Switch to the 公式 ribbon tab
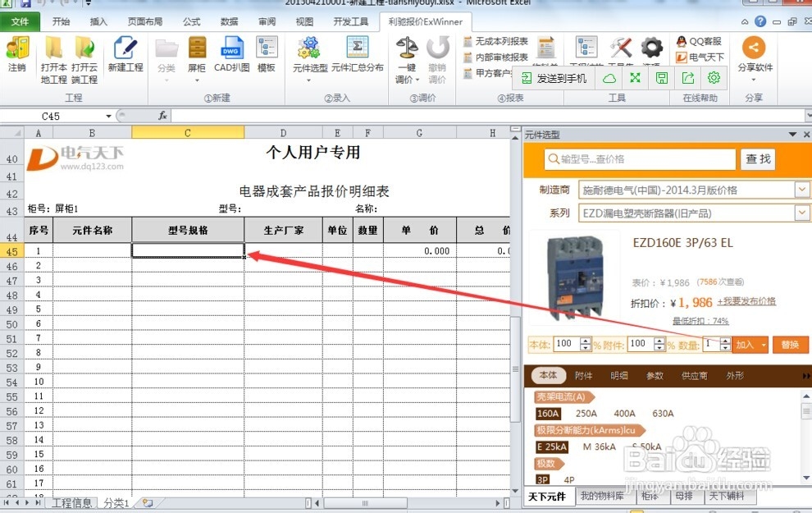Image resolution: width=812 pixels, height=513 pixels. (x=192, y=21)
